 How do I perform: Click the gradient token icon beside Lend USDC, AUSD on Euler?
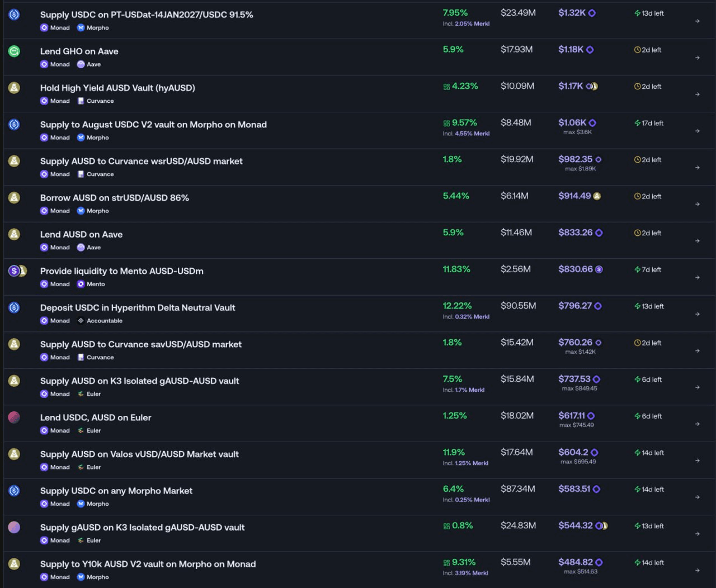pyautogui.click(x=15, y=418)
